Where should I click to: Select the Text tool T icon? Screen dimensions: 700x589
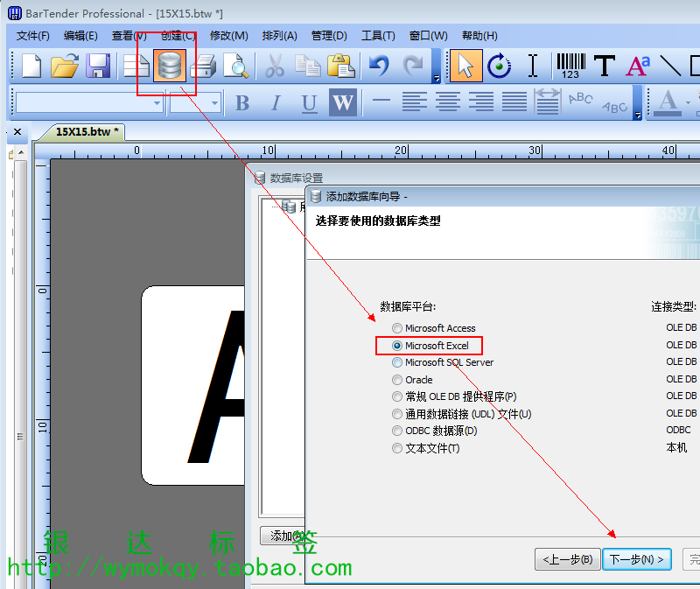pyautogui.click(x=604, y=67)
